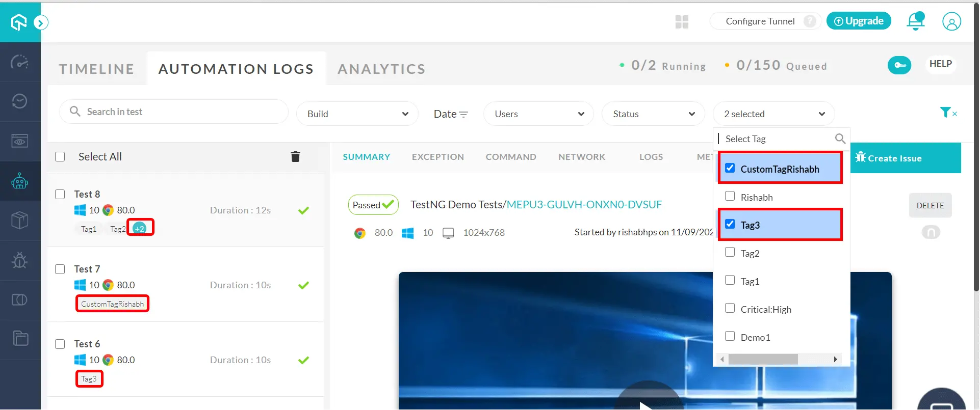The height and width of the screenshot is (410, 980).
Task: Expand the Users dropdown filter
Action: point(538,114)
